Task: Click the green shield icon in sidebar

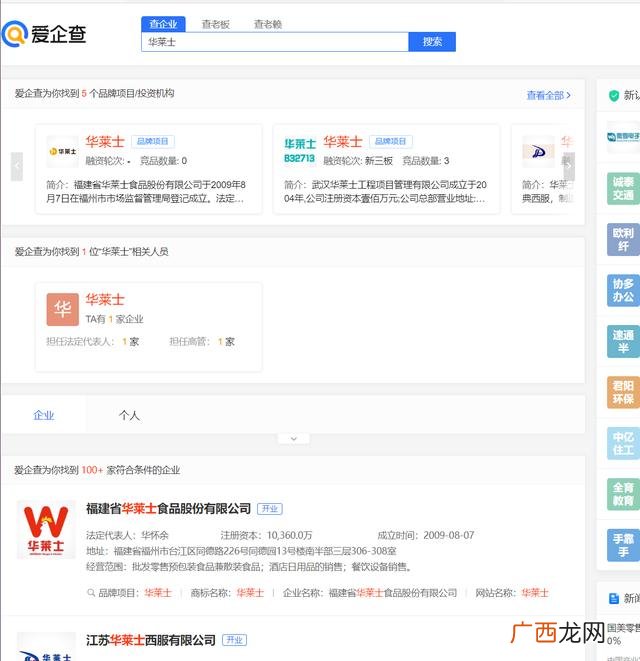Action: (x=614, y=96)
